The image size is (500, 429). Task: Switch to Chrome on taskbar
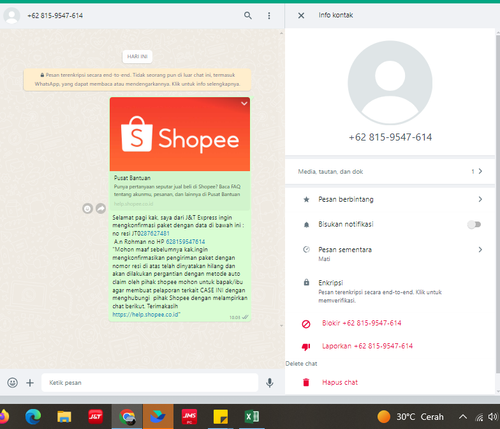127,417
